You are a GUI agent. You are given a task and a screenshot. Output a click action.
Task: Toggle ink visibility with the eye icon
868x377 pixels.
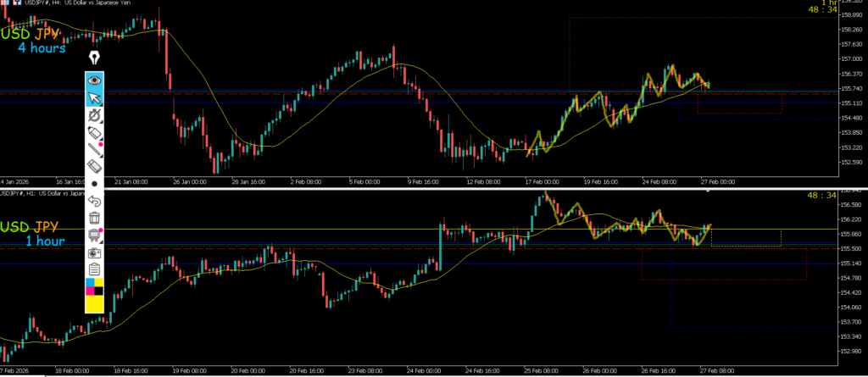point(95,80)
